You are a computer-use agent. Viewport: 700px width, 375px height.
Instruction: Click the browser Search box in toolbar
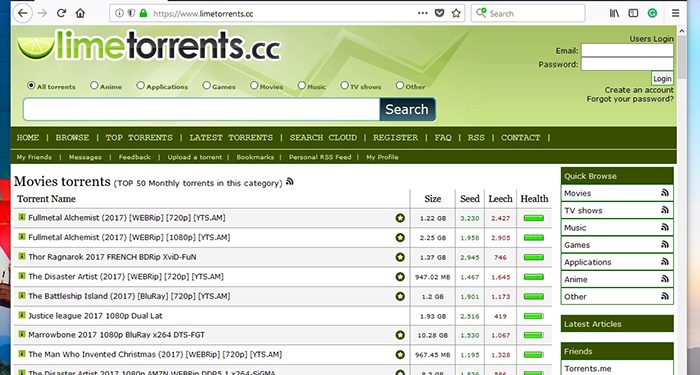[x=528, y=13]
